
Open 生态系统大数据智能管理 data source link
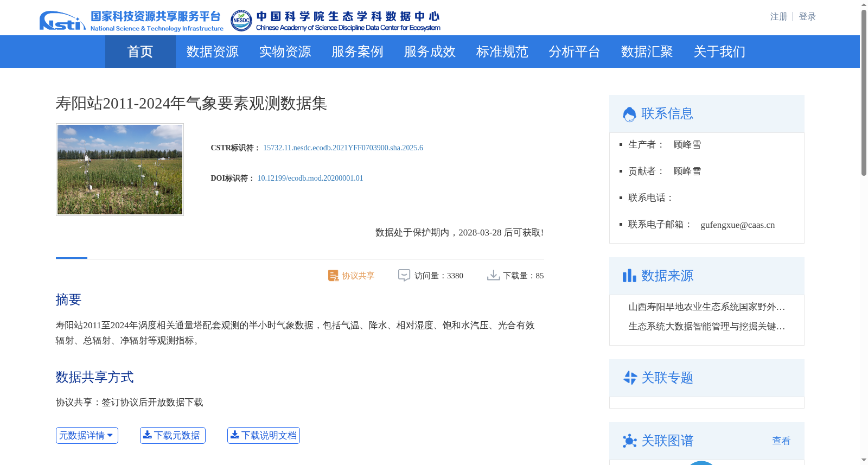(706, 326)
